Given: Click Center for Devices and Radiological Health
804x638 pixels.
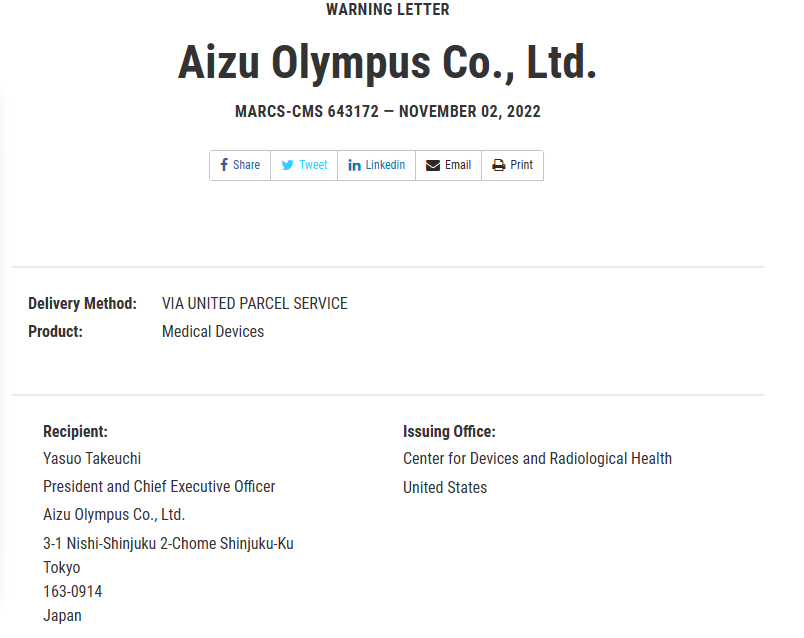Looking at the screenshot, I should click(x=537, y=458).
